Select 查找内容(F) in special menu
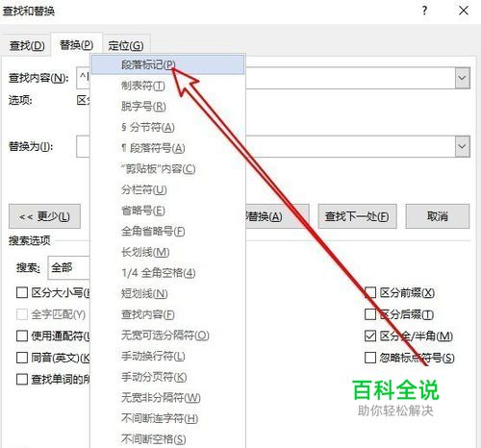Screen dimensions: 481x448 [x=167, y=314]
